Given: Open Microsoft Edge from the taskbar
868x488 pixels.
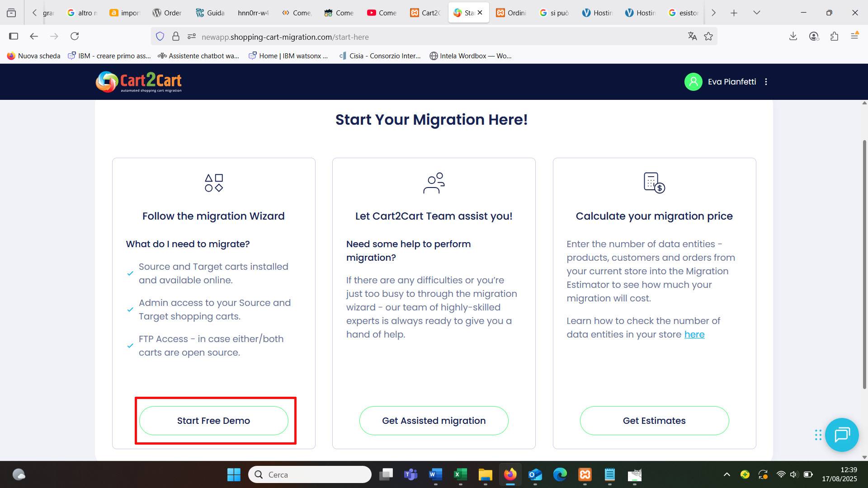Looking at the screenshot, I should [560, 474].
